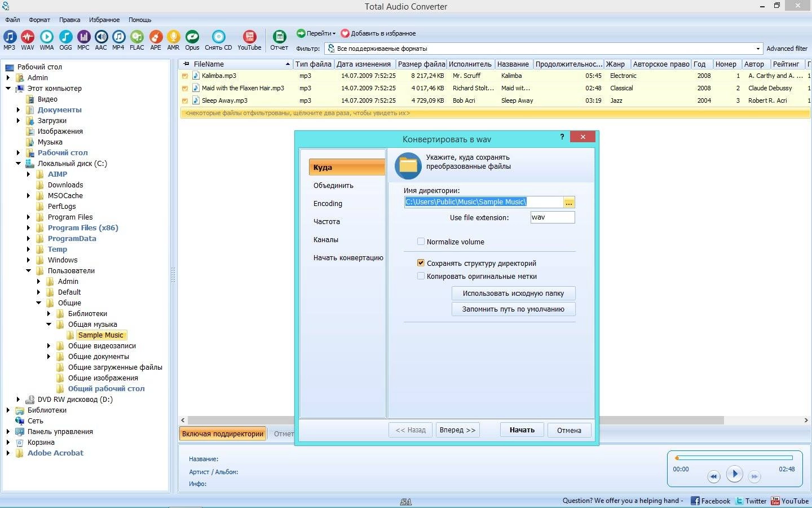Add current folder via Добавить в избранное
This screenshot has width=812, height=508.
click(378, 33)
